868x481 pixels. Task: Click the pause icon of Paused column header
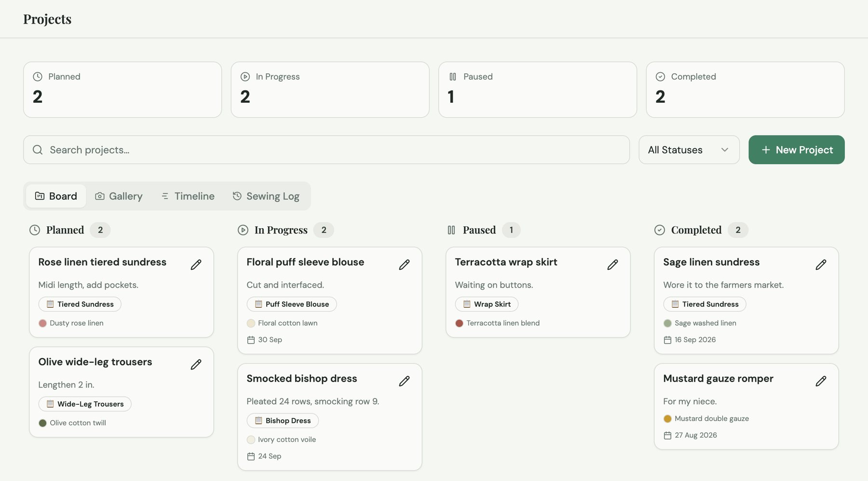pos(451,230)
